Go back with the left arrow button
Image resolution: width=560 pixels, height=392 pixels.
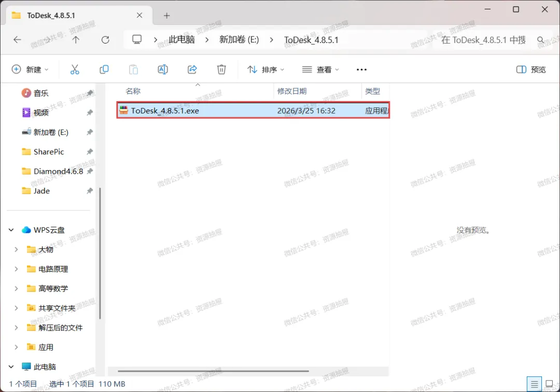(x=17, y=39)
